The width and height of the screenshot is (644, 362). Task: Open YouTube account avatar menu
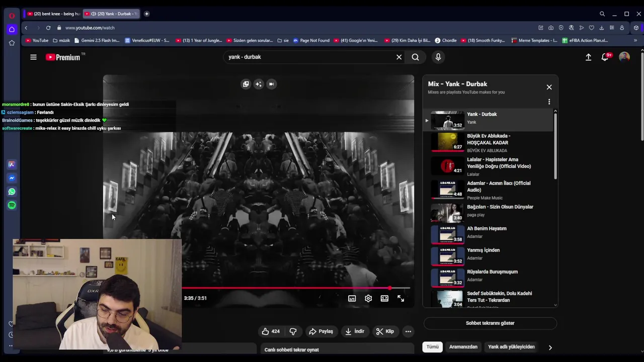tap(624, 57)
